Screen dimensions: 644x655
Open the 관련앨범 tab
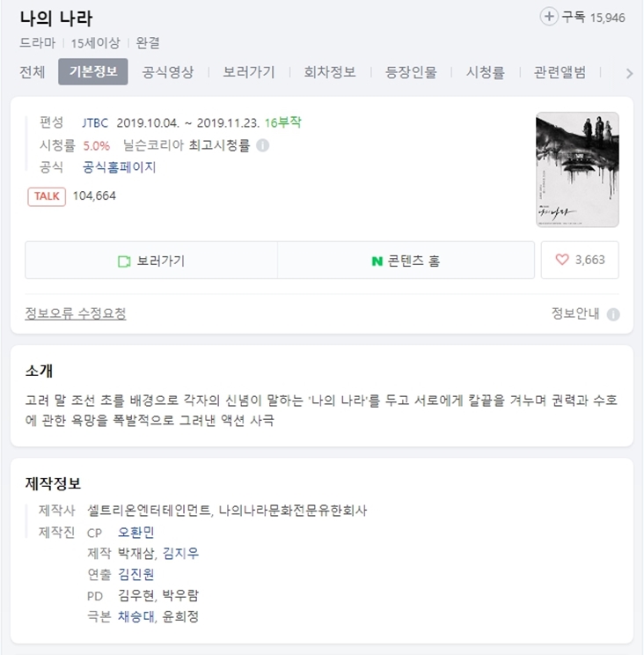pos(560,72)
